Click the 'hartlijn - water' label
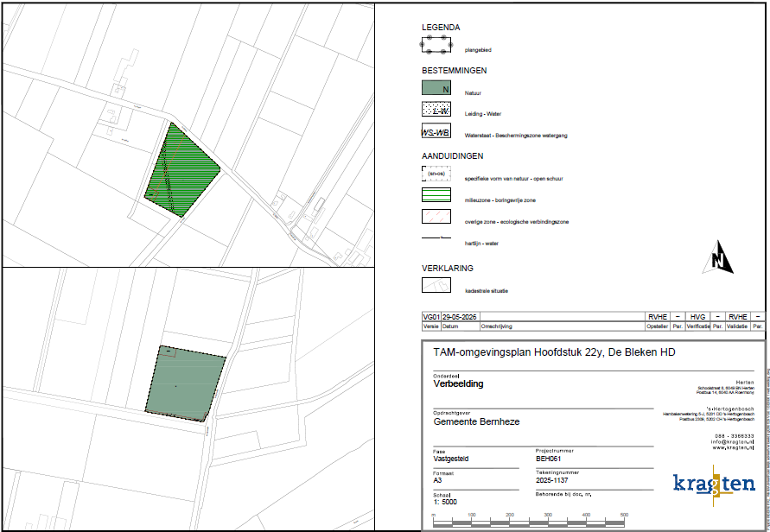This screenshot has width=770, height=532. [481, 244]
